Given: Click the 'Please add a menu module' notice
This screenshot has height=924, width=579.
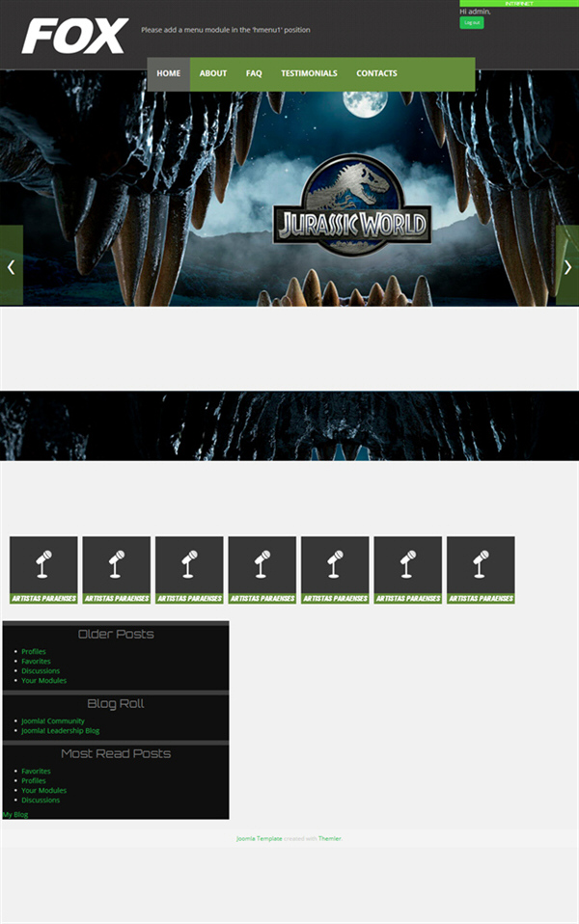Looking at the screenshot, I should [x=225, y=30].
